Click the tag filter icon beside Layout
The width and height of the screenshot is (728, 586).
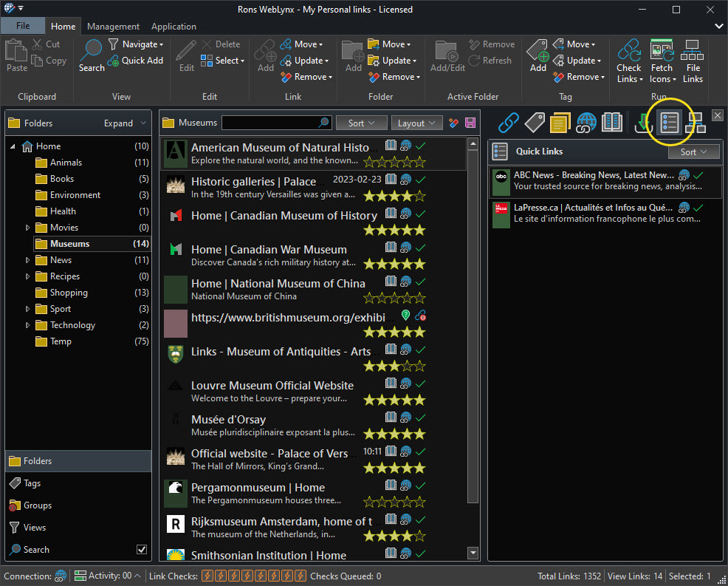click(453, 123)
